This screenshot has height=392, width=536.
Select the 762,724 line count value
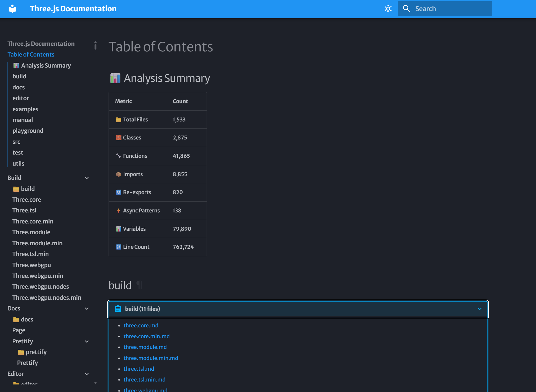(183, 247)
